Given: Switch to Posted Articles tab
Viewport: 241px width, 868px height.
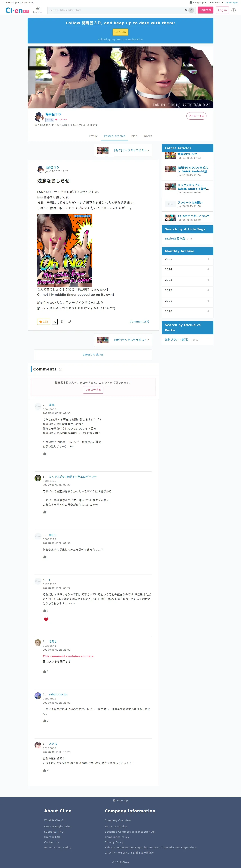Looking at the screenshot, I should point(114,136).
